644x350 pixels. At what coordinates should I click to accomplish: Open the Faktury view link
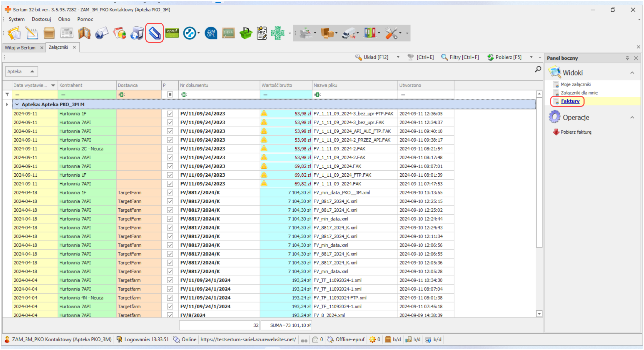570,101
